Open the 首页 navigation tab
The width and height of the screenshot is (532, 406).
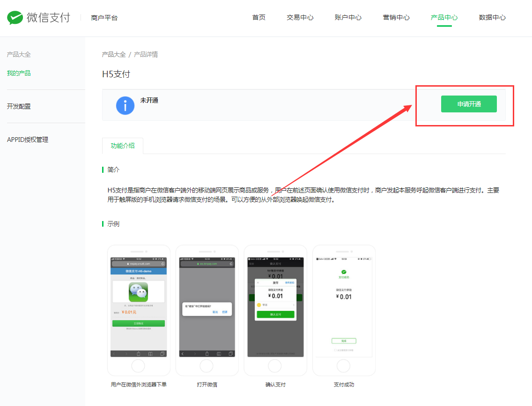tap(259, 17)
